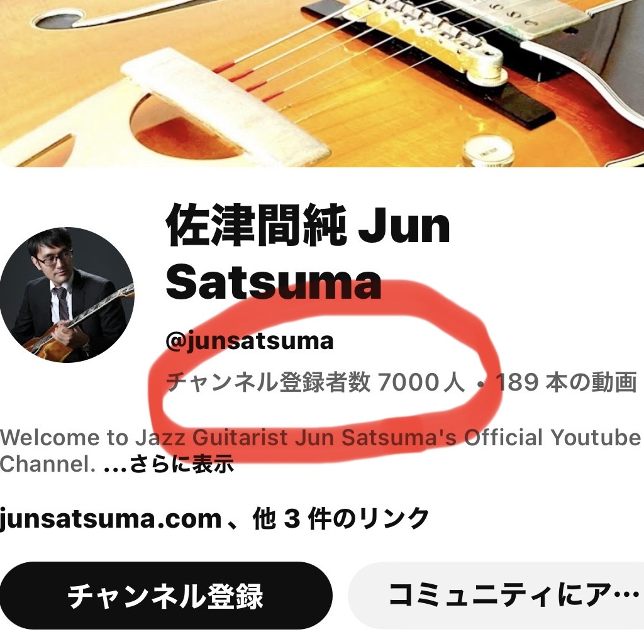Click the チャンネル登録者数 7000 人 text
The image size is (644, 644).
click(316, 382)
